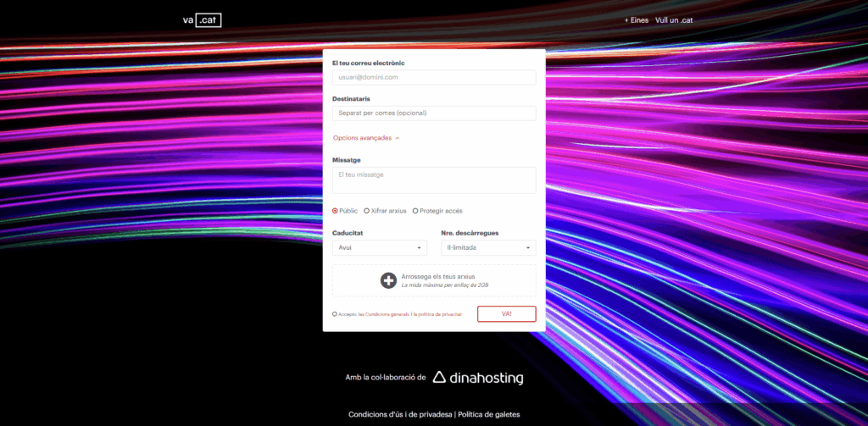The width and height of the screenshot is (868, 426).
Task: Click into the Missatge text area
Action: pyautogui.click(x=434, y=180)
